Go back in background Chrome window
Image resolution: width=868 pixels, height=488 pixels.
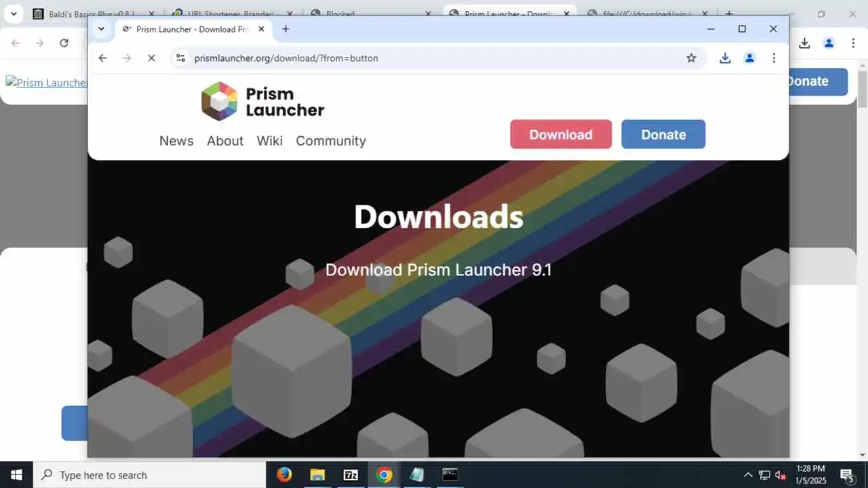click(16, 43)
